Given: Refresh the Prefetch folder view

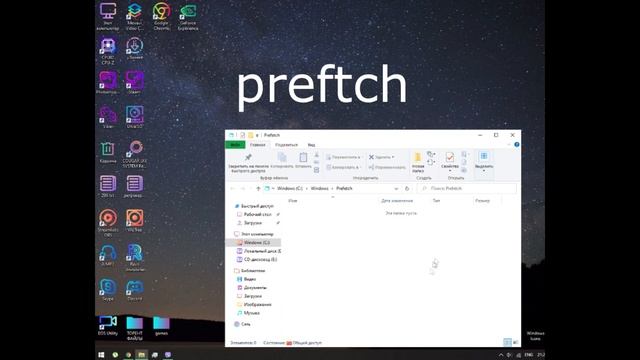Looking at the screenshot, I should pos(407,189).
